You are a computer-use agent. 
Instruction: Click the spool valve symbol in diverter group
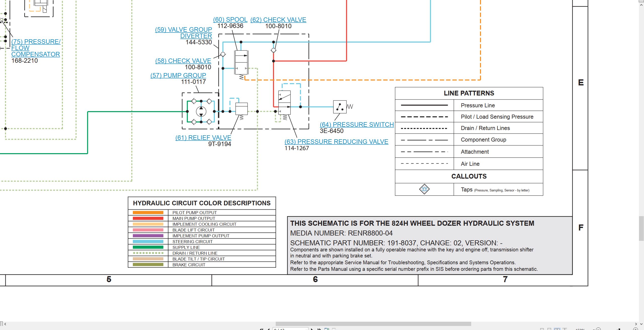pos(241,62)
